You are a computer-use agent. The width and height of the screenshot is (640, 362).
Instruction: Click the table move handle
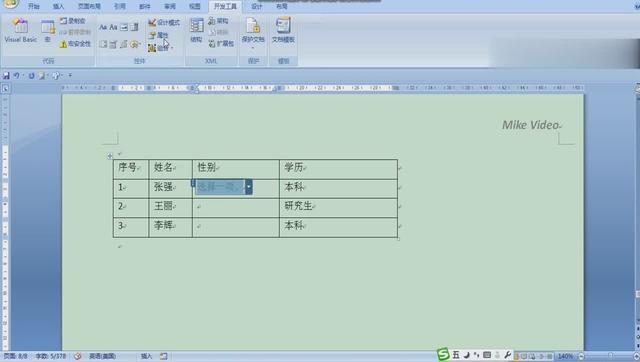pyautogui.click(x=110, y=156)
